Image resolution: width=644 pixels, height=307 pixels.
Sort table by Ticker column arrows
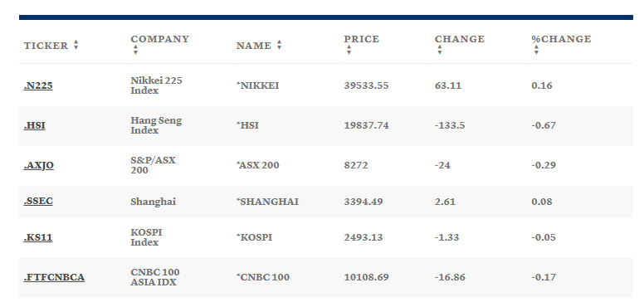(x=76, y=45)
